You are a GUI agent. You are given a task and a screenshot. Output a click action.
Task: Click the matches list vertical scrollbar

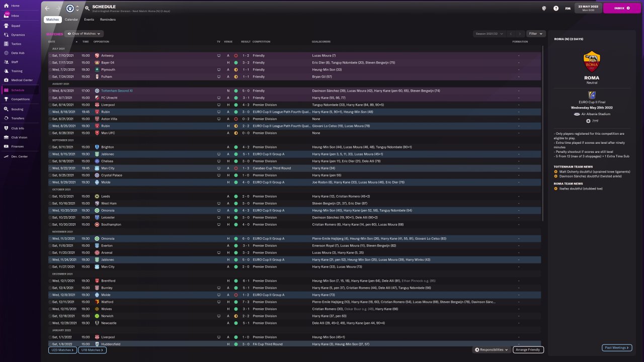click(x=542, y=133)
